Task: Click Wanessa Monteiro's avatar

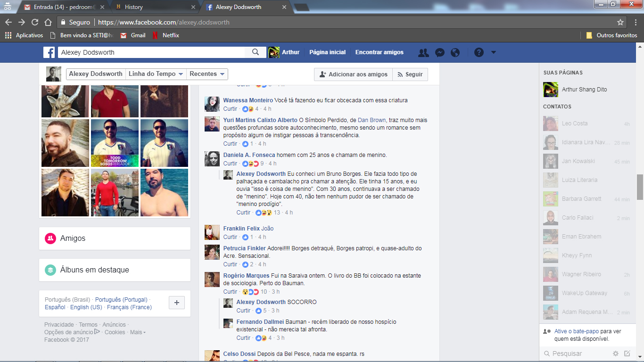Action: [212, 104]
